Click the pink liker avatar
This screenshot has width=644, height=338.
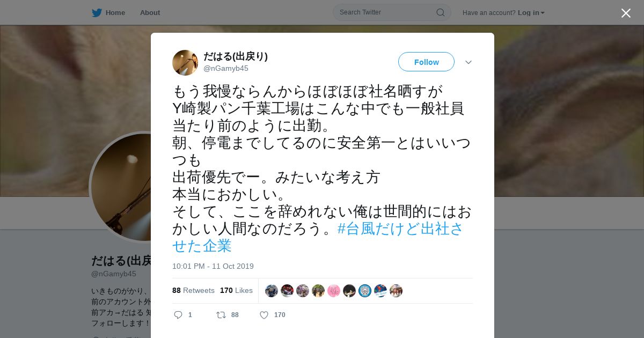click(334, 291)
